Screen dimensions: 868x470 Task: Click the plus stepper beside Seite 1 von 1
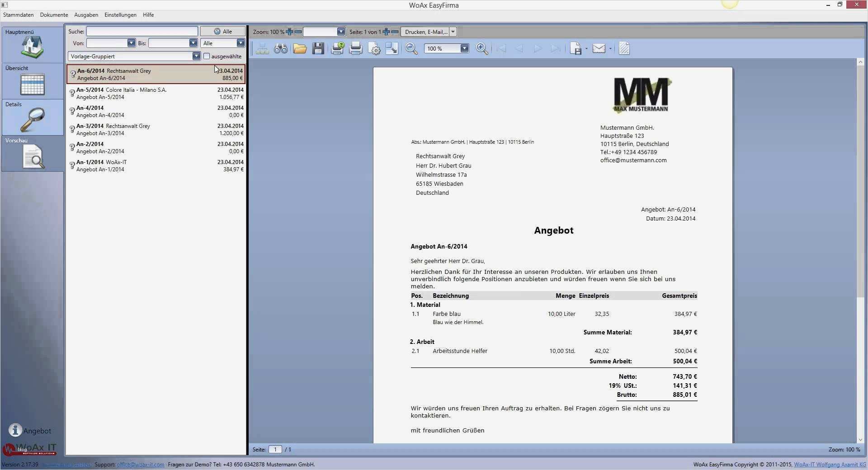[386, 32]
